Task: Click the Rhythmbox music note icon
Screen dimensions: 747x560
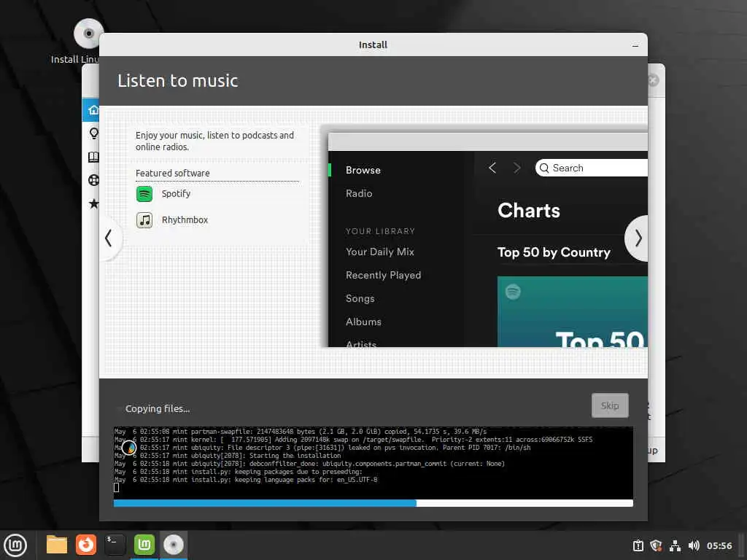Action: 144,220
